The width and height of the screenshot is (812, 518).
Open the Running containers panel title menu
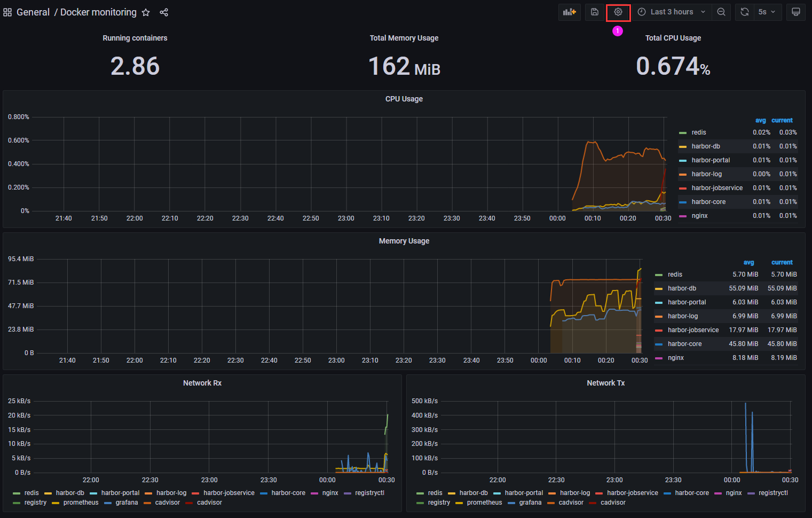pyautogui.click(x=135, y=38)
